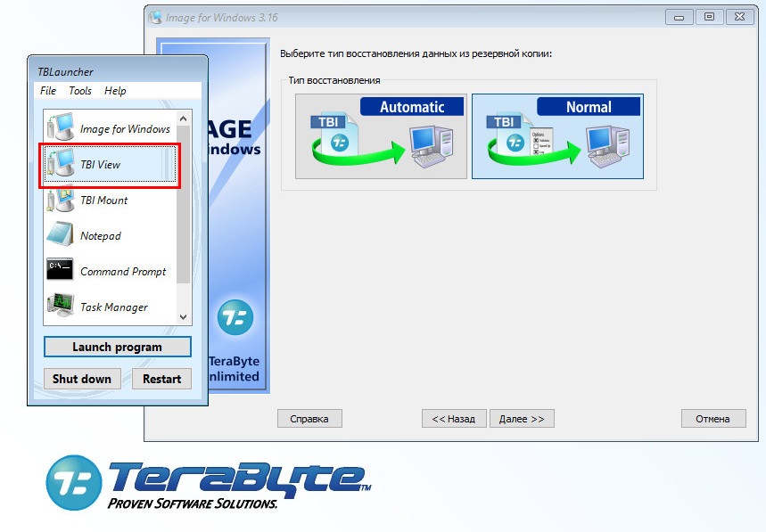
Task: Choose the Normal restore type
Action: click(557, 136)
